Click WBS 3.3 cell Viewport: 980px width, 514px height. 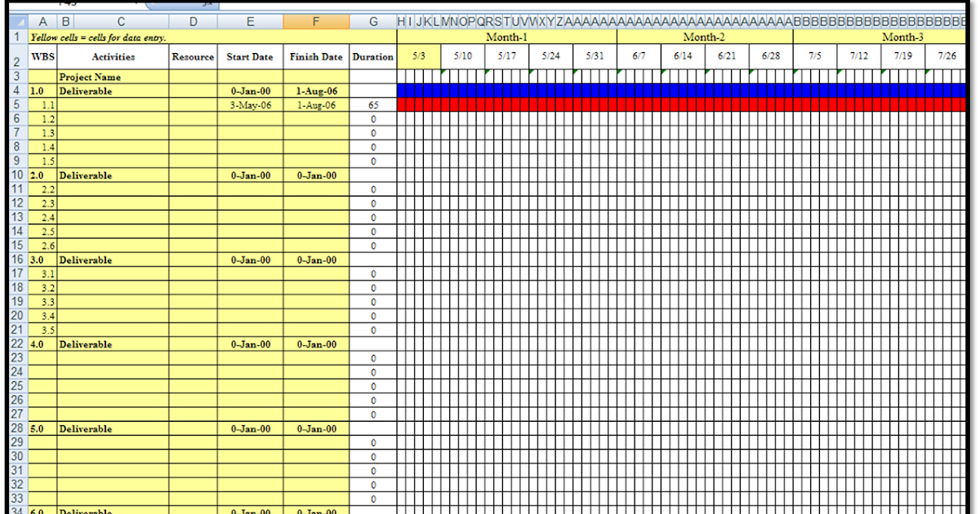(42, 302)
